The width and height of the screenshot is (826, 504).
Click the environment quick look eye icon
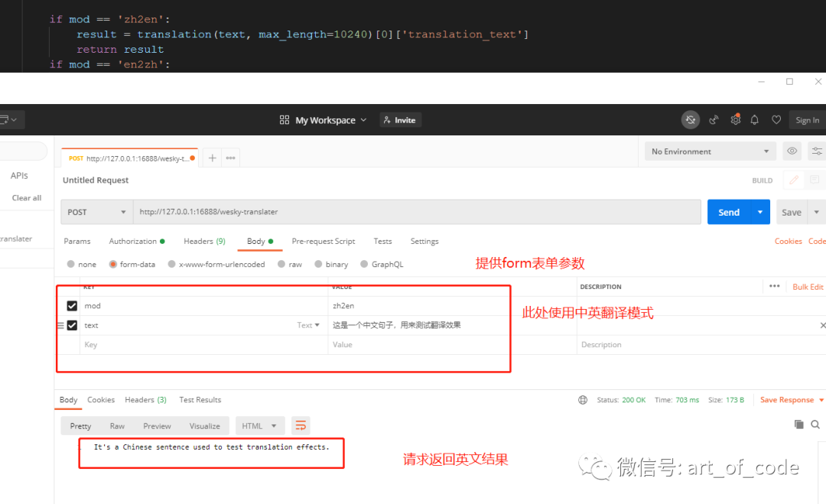(x=792, y=151)
